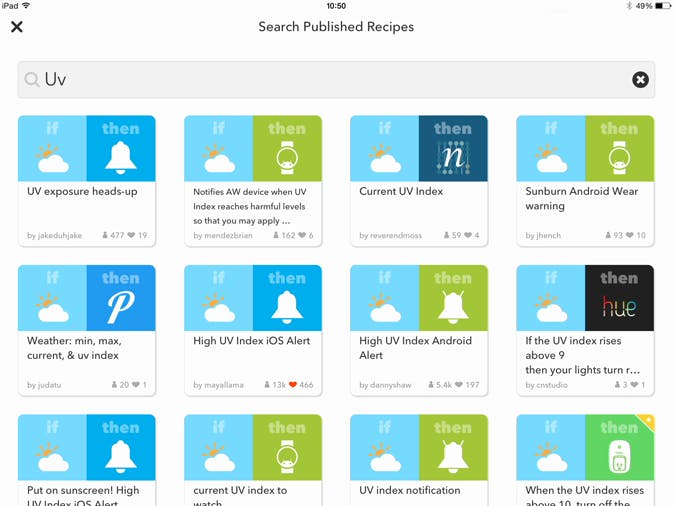The height and width of the screenshot is (506, 674).
Task: Tap Android bell icon on UV index notification
Action: pos(453,456)
